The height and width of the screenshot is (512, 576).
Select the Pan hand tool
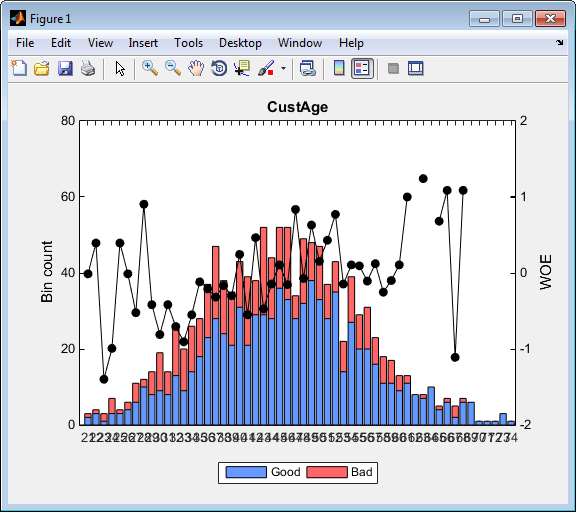[x=196, y=68]
